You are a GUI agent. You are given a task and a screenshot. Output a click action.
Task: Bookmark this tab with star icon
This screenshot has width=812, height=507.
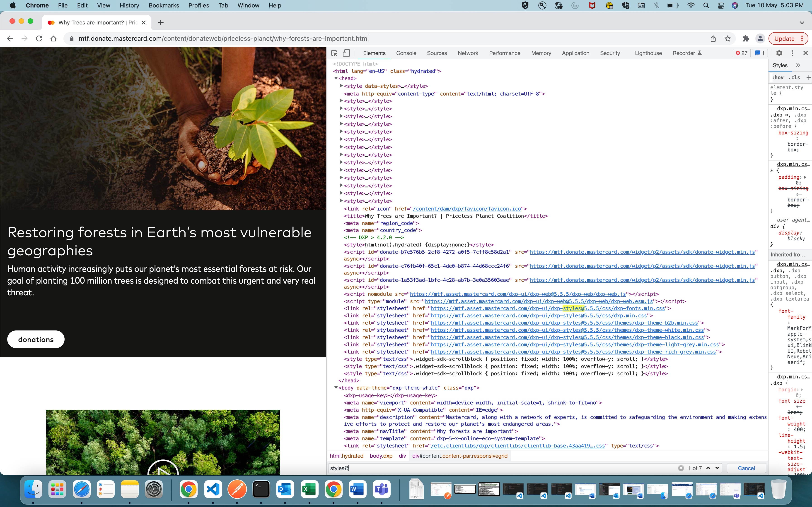727,38
